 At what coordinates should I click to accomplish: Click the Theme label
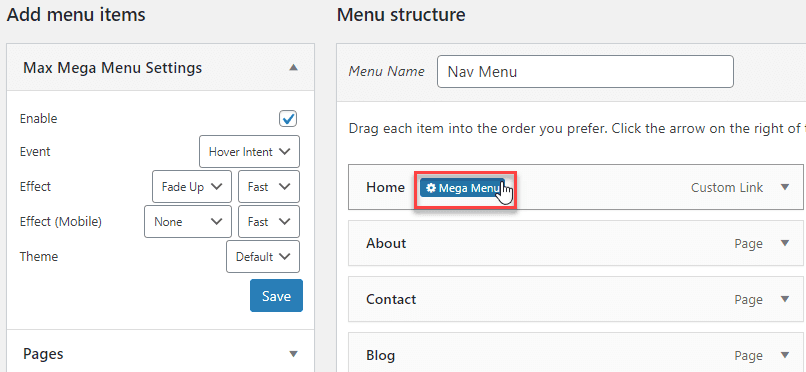click(x=39, y=256)
